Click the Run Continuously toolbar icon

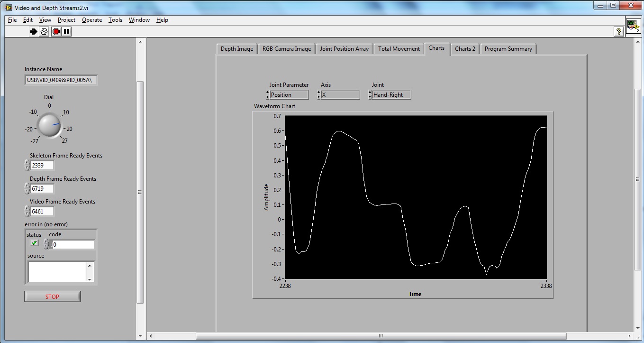44,31
